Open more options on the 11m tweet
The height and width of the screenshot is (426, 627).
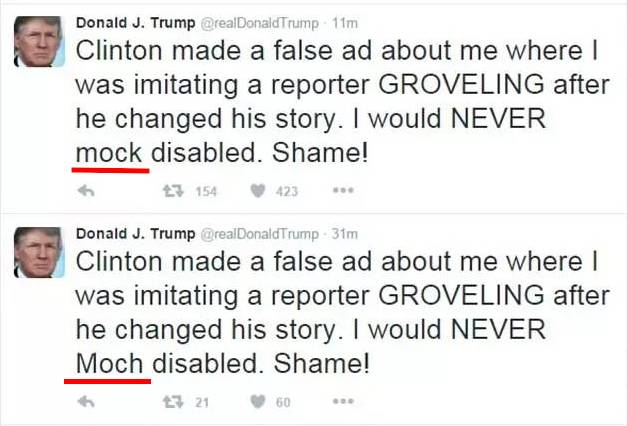pos(343,190)
